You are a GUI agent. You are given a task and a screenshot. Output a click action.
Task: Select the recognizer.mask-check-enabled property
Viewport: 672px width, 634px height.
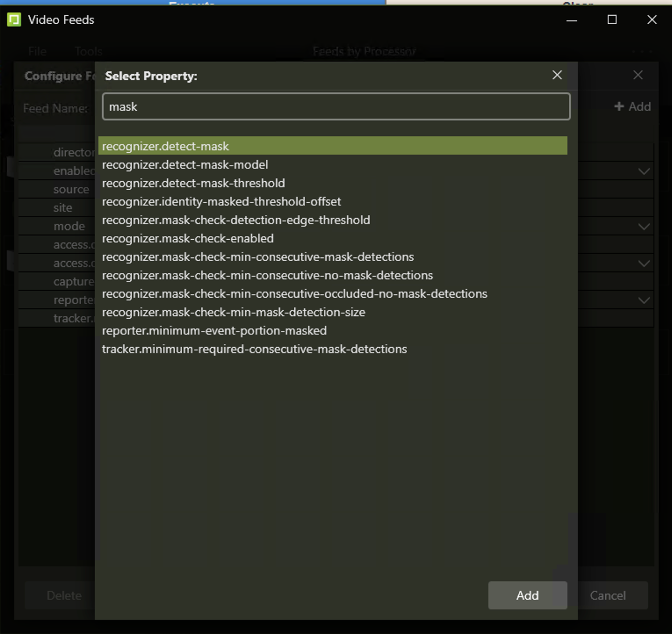pyautogui.click(x=188, y=238)
